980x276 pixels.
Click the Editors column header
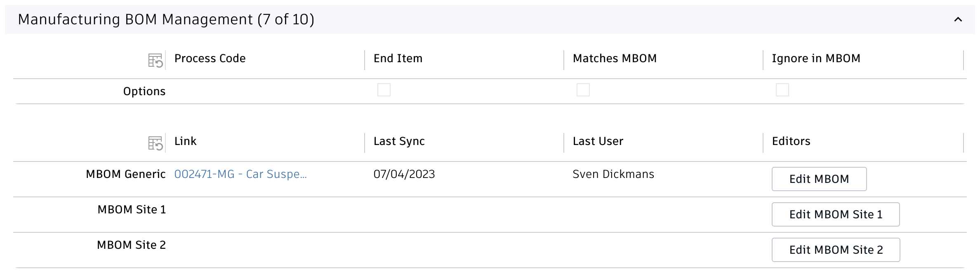(x=791, y=141)
